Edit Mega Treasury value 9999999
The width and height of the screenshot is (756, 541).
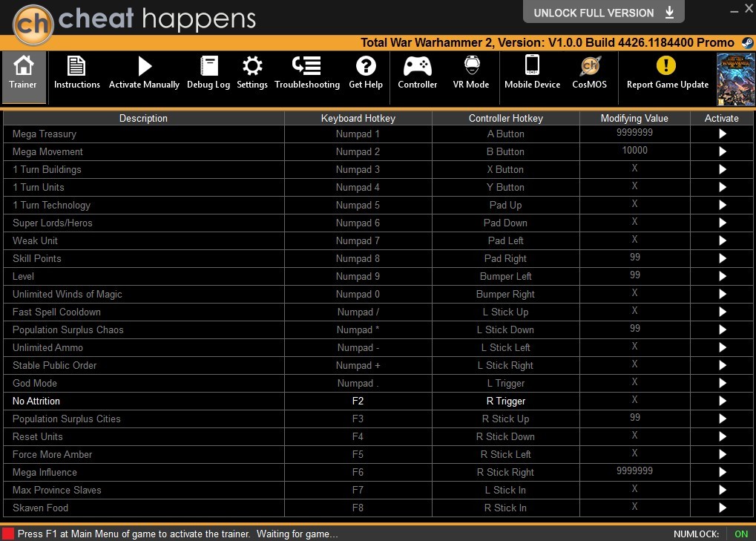click(634, 133)
